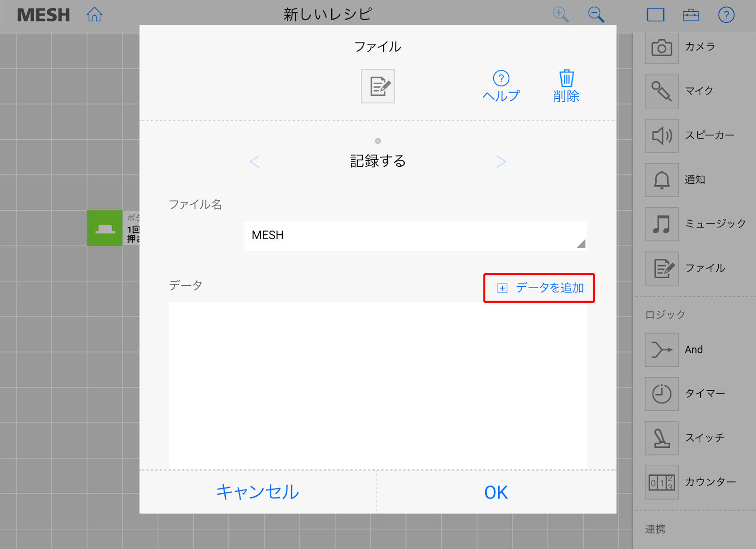Confirm the file settings with OK
The width and height of the screenshot is (756, 549).
point(496,492)
